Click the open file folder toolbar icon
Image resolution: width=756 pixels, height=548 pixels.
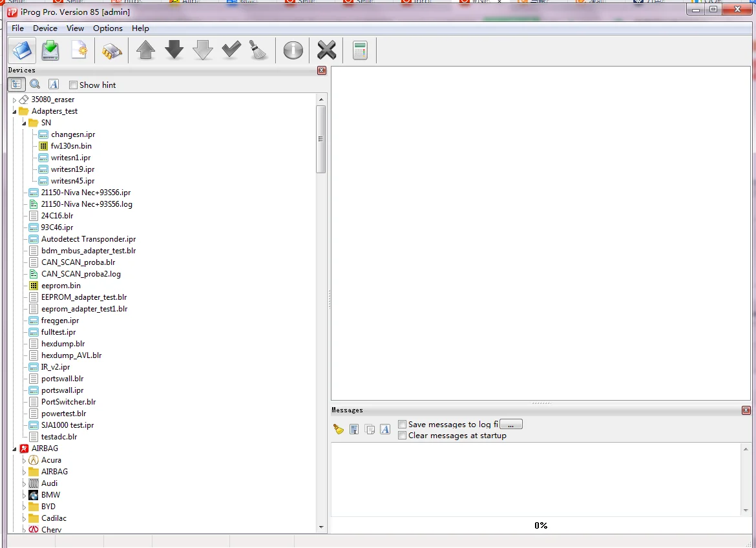coord(22,50)
